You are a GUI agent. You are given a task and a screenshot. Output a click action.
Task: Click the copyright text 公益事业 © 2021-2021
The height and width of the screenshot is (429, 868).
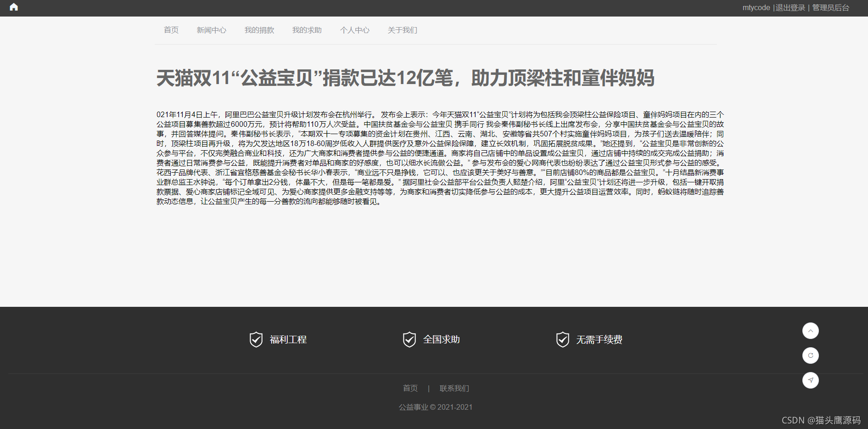[436, 407]
